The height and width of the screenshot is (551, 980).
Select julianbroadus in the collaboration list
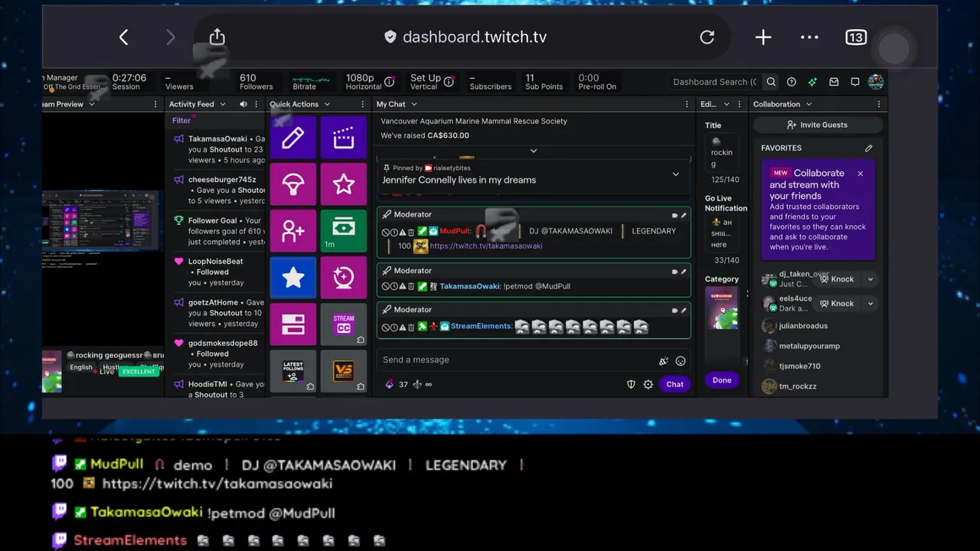pos(803,326)
